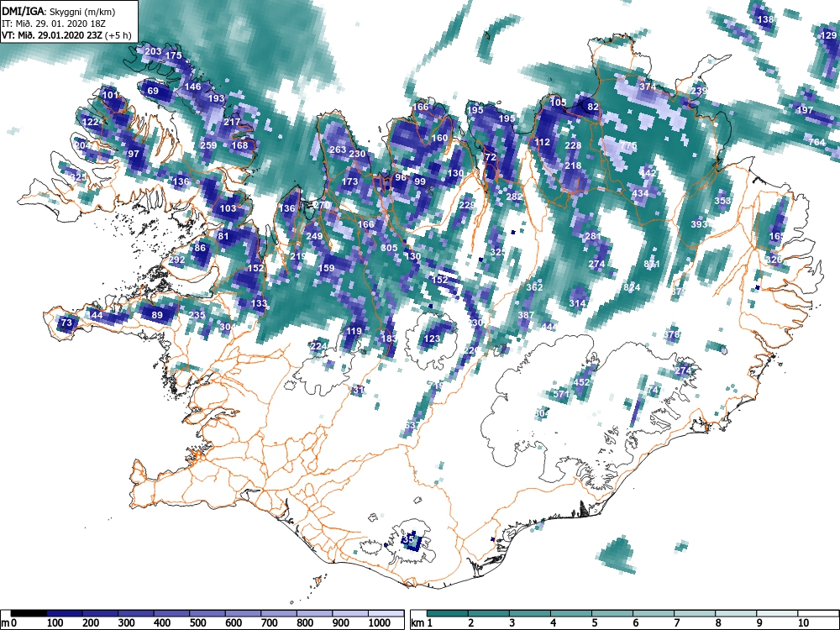Click the 500 label in the meter legend
Viewport: 840px width, 630px height.
pos(197,623)
